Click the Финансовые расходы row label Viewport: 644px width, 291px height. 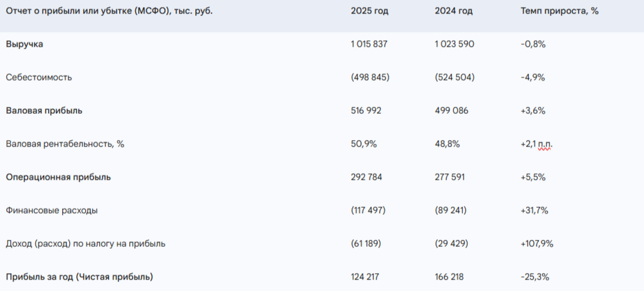52,210
